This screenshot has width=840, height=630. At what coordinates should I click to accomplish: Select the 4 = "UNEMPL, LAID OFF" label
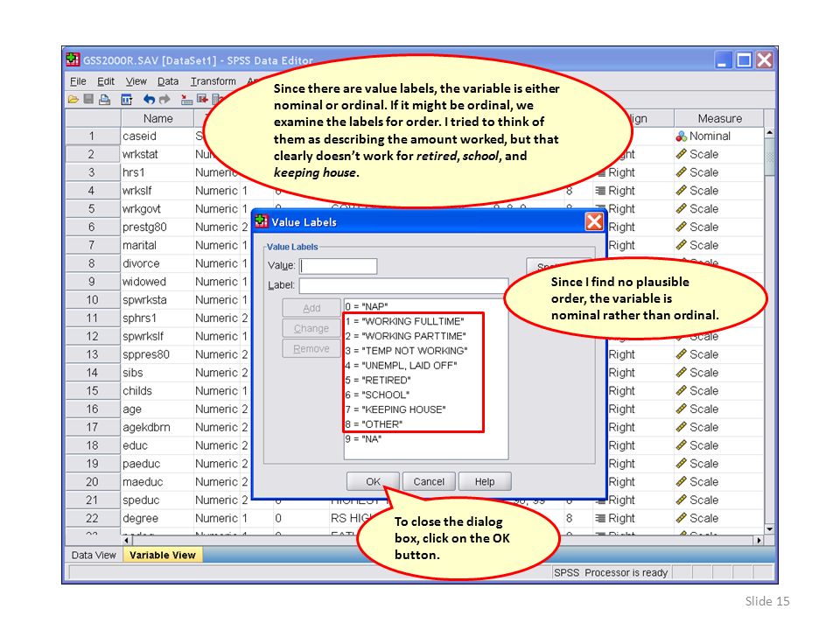pyautogui.click(x=401, y=366)
